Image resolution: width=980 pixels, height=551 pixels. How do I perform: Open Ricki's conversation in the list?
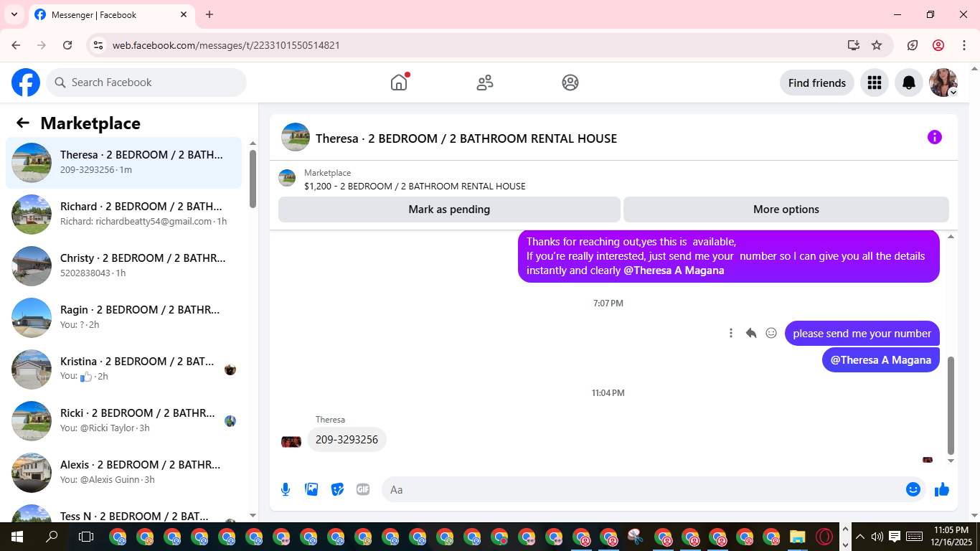click(x=124, y=421)
